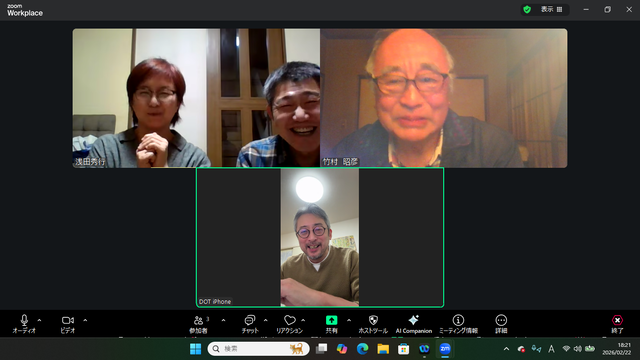Screen dimensions: 640x360
Task: Launch Copilot from the taskbar
Action: point(342,349)
